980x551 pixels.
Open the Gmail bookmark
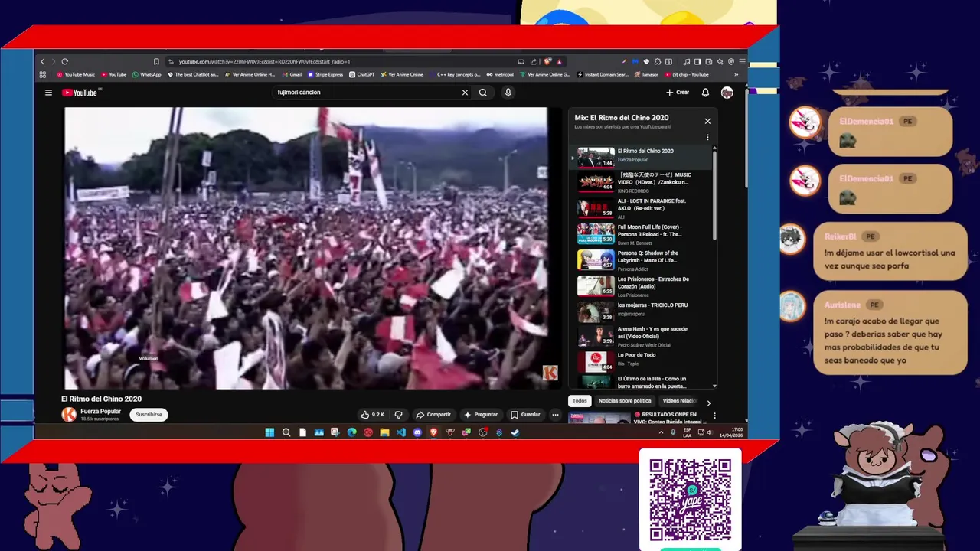pos(291,74)
